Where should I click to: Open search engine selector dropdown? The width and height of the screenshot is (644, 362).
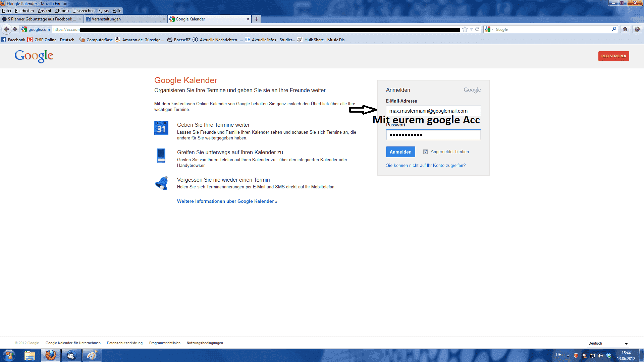click(x=489, y=29)
